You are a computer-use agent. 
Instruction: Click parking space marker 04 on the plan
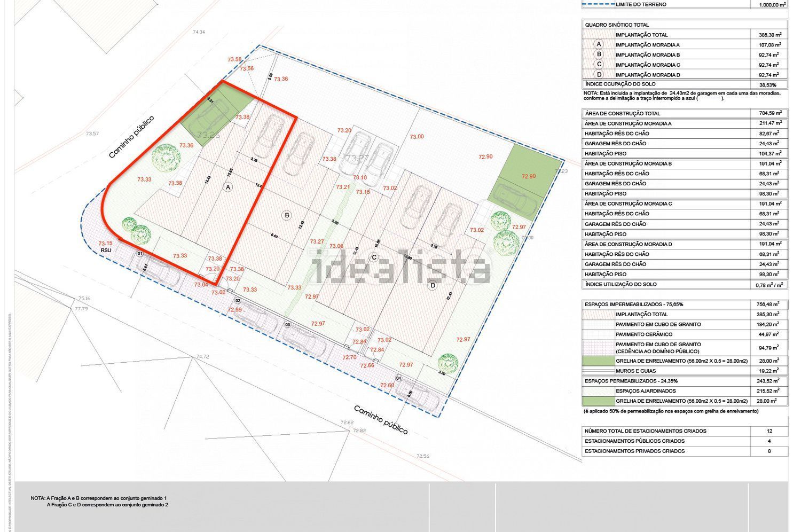[x=399, y=378]
